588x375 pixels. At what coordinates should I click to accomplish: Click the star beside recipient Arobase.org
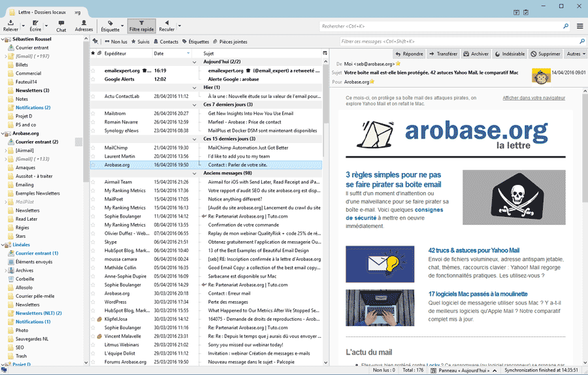tap(372, 82)
